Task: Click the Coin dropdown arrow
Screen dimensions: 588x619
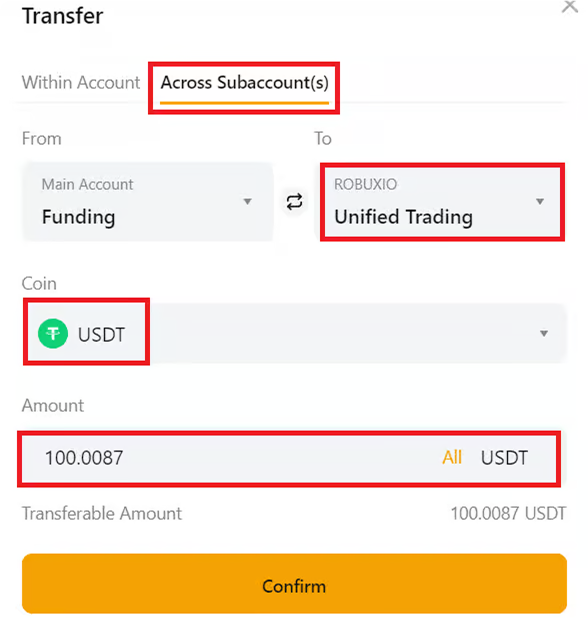Action: pyautogui.click(x=544, y=334)
